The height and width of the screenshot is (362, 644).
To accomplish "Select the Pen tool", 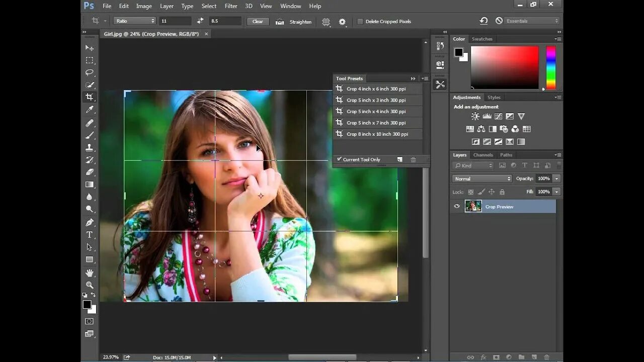I will click(90, 222).
